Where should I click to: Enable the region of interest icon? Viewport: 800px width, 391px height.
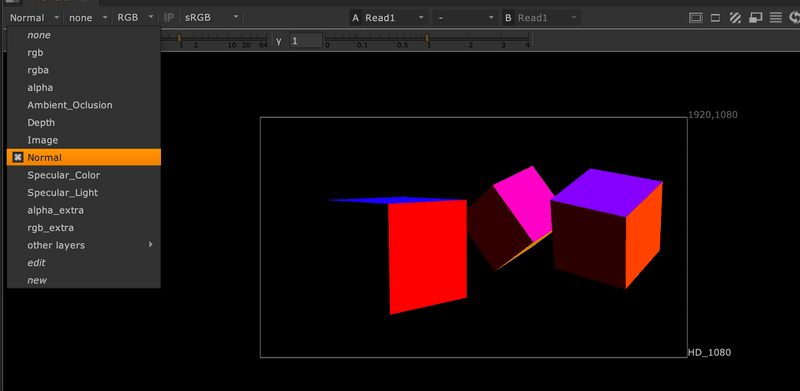[715, 18]
